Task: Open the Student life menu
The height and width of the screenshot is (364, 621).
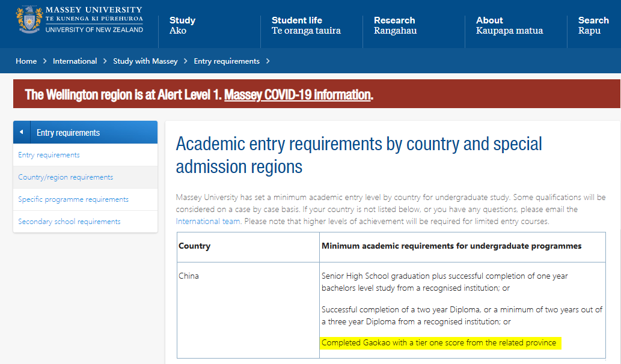Action: click(306, 25)
